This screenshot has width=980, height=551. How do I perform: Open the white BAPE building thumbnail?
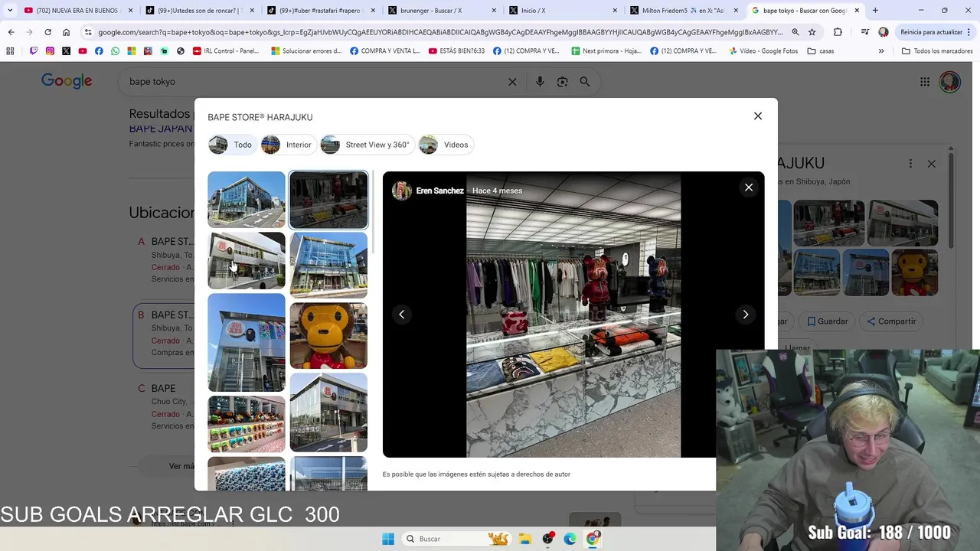point(247,261)
